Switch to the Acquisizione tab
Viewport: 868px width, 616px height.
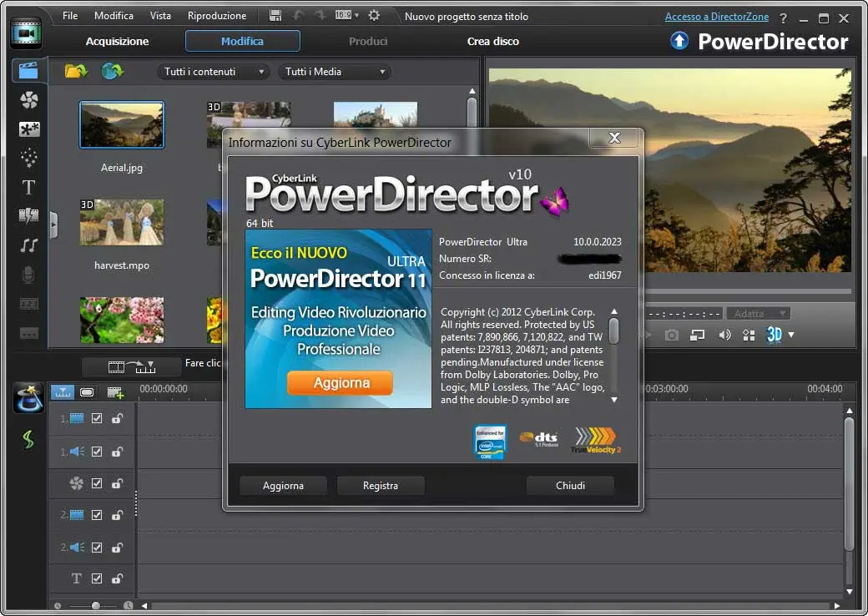(117, 41)
